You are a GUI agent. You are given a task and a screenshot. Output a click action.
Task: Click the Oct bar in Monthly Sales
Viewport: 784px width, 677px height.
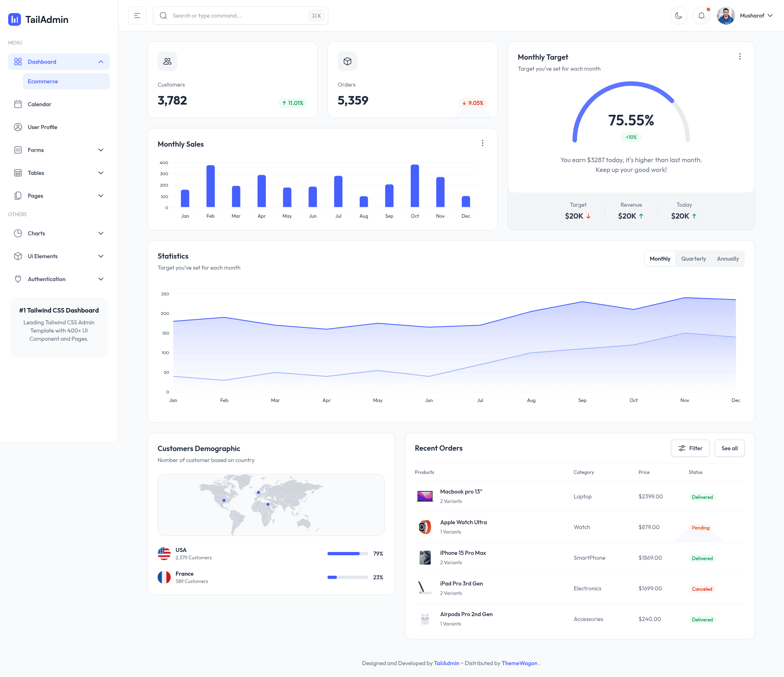(415, 186)
